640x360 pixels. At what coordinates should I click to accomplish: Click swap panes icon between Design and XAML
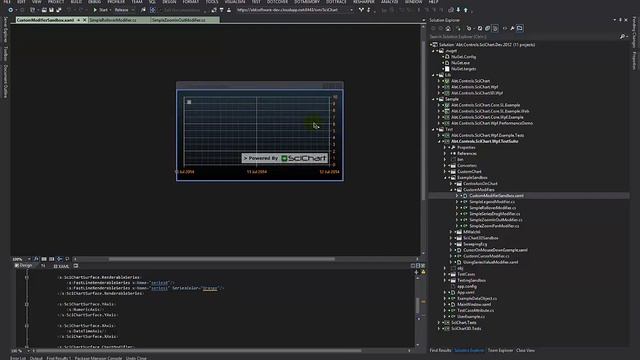click(x=43, y=266)
